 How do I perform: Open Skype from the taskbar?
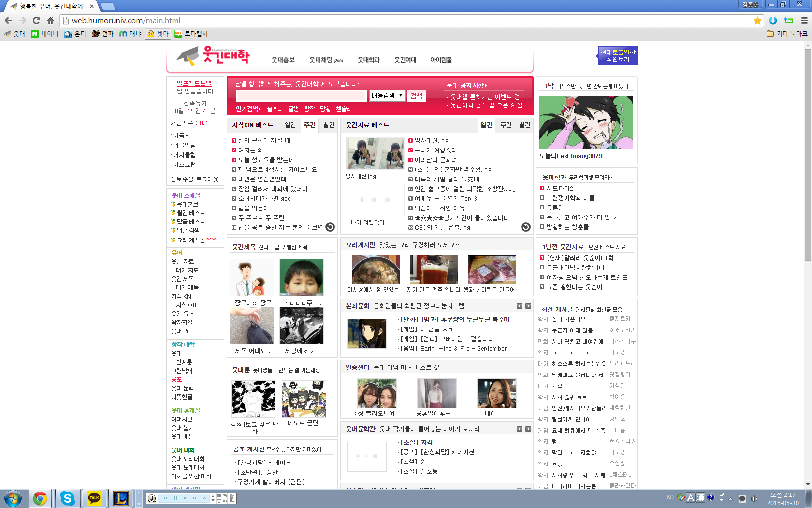[x=67, y=498]
